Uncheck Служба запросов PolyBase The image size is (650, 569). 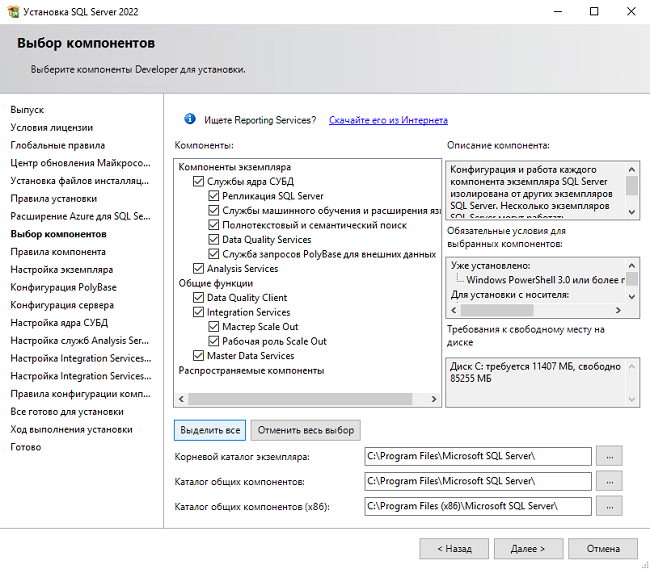(x=213, y=254)
